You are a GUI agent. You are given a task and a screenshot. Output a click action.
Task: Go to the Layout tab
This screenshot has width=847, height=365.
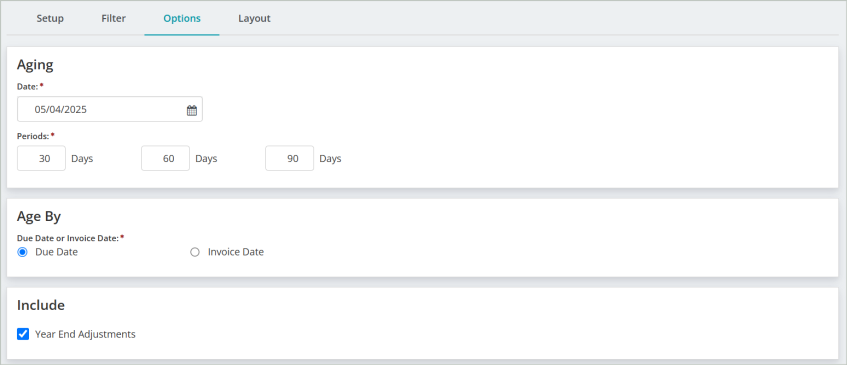pyautogui.click(x=254, y=18)
